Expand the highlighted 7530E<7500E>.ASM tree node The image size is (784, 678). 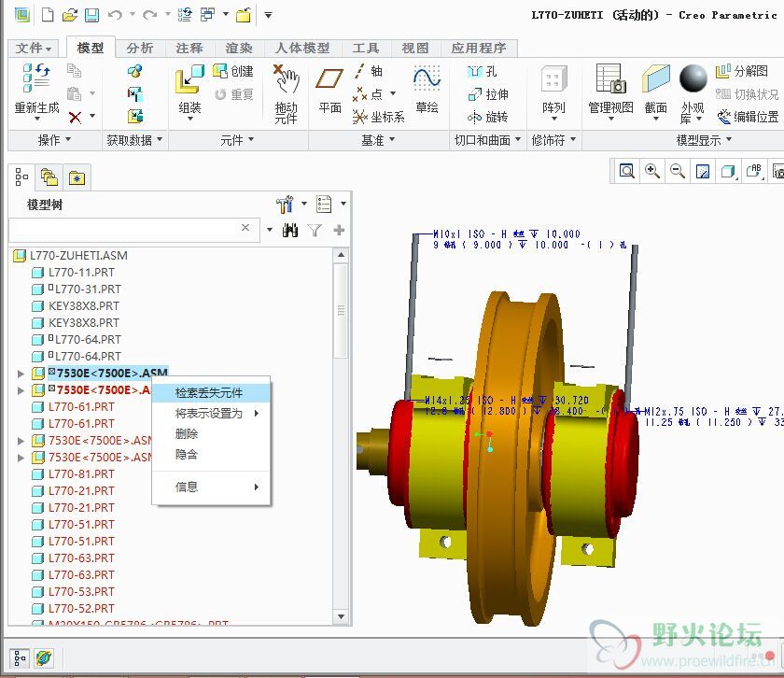point(21,374)
